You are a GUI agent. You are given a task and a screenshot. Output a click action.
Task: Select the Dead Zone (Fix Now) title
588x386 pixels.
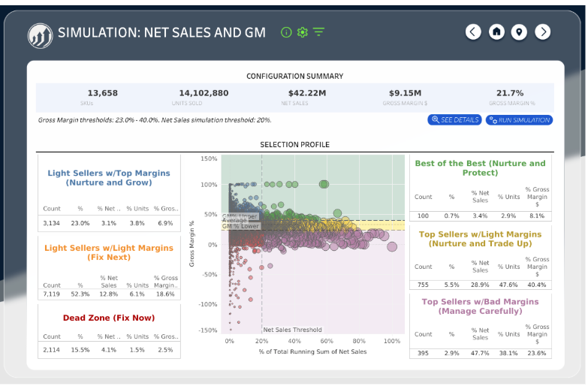coord(109,318)
